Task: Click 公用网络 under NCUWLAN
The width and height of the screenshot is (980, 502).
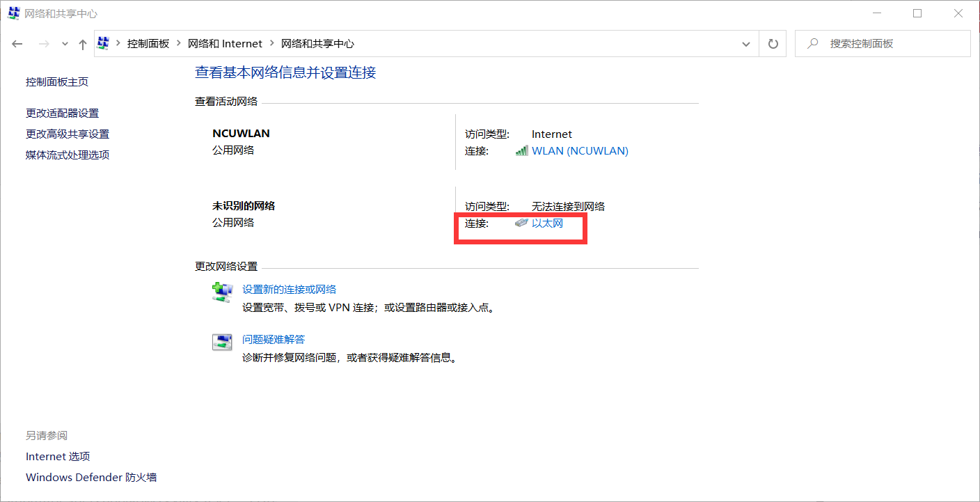Action: tap(233, 150)
